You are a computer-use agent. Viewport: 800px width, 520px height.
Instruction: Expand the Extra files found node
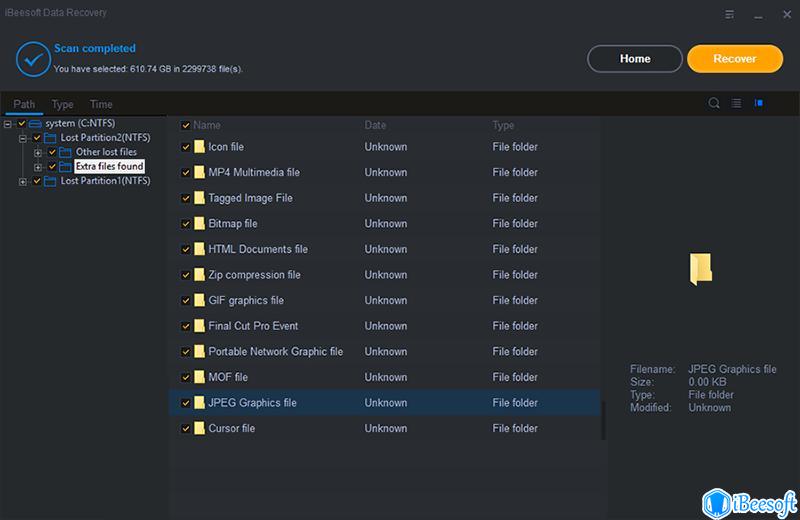[38, 166]
